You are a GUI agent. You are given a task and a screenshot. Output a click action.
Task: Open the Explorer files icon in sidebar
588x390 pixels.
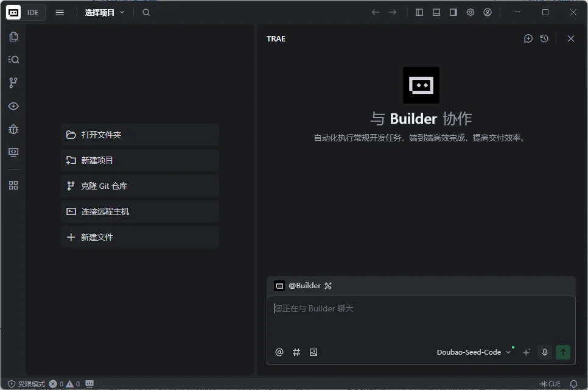[x=13, y=37]
